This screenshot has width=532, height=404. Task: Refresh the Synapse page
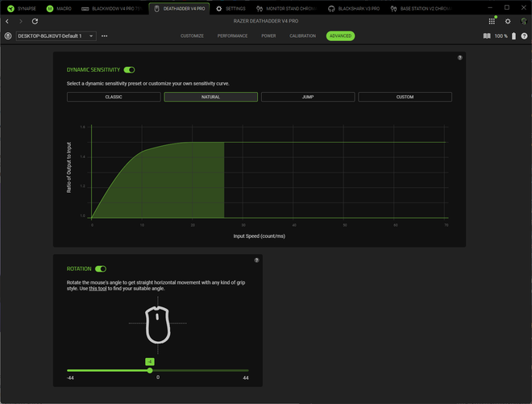pyautogui.click(x=35, y=21)
